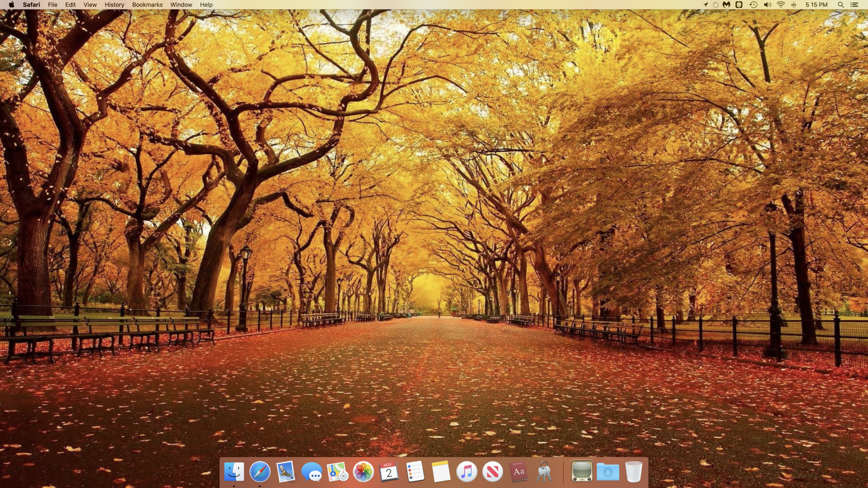The width and height of the screenshot is (868, 488).
Task: Open the History menu
Action: click(x=114, y=5)
